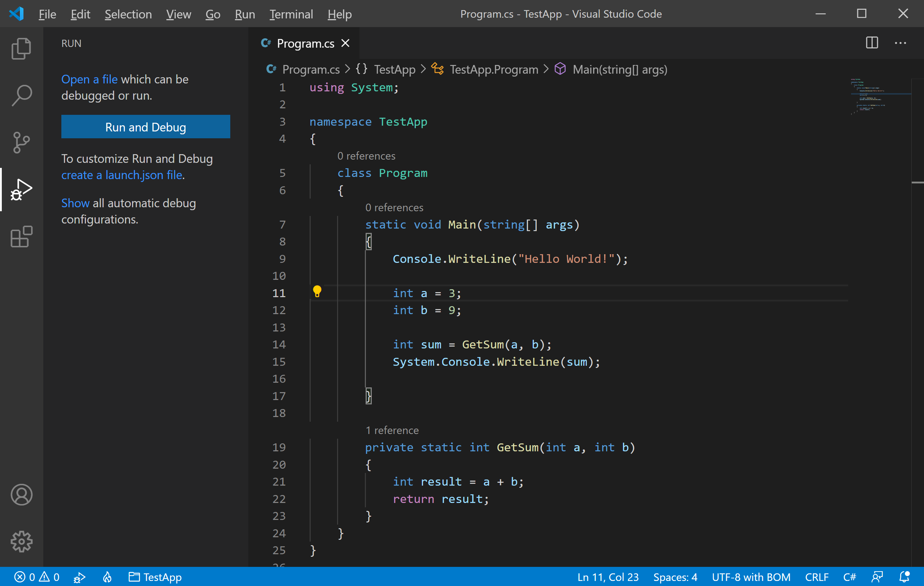This screenshot has height=586, width=924.
Task: Open the Terminal menu
Action: point(291,14)
